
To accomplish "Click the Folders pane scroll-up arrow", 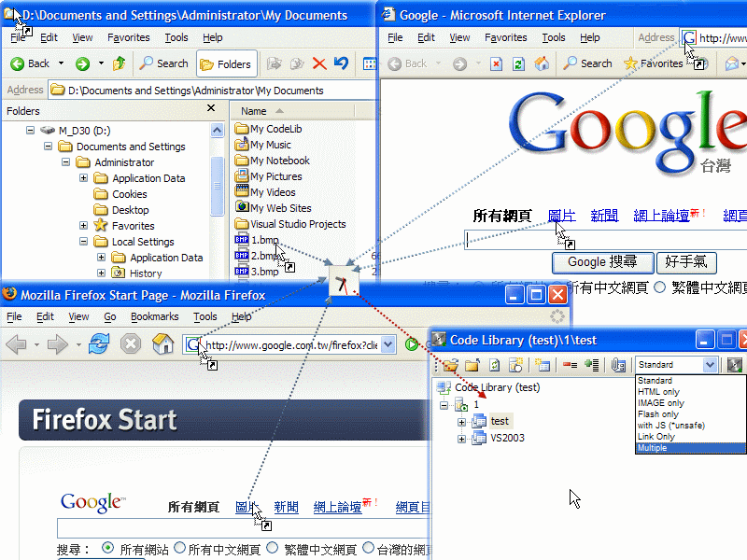I will point(218,130).
